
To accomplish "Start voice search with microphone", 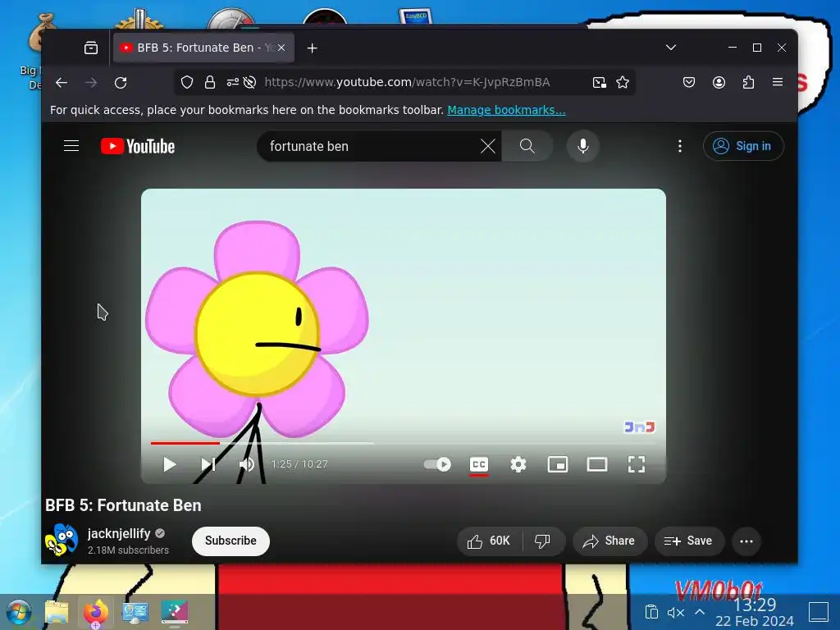I will tap(583, 146).
